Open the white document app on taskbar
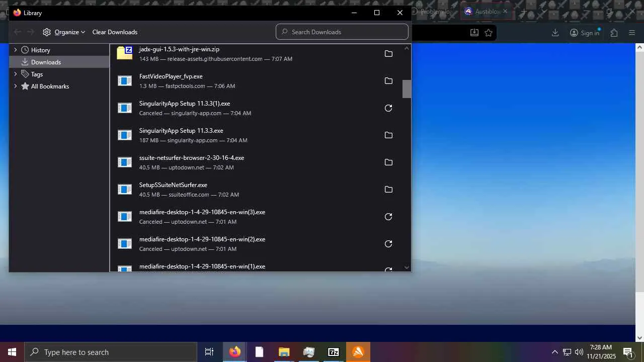Image resolution: width=644 pixels, height=362 pixels. click(x=259, y=352)
